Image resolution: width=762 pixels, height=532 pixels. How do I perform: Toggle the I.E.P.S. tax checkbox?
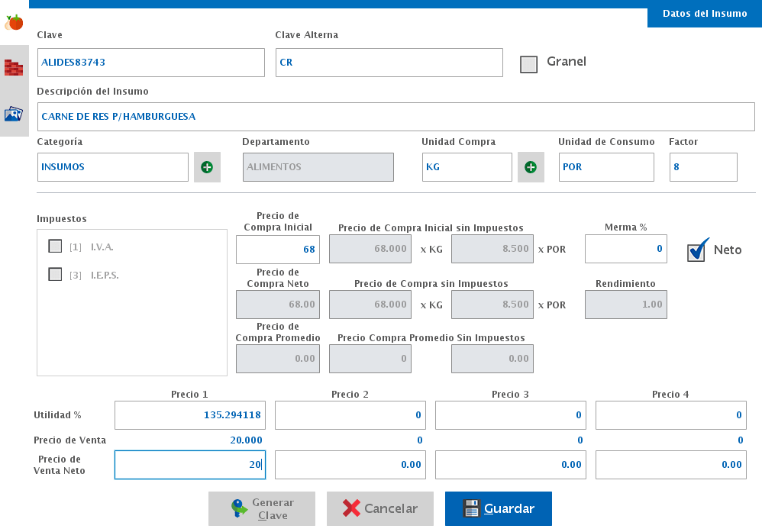pos(55,275)
